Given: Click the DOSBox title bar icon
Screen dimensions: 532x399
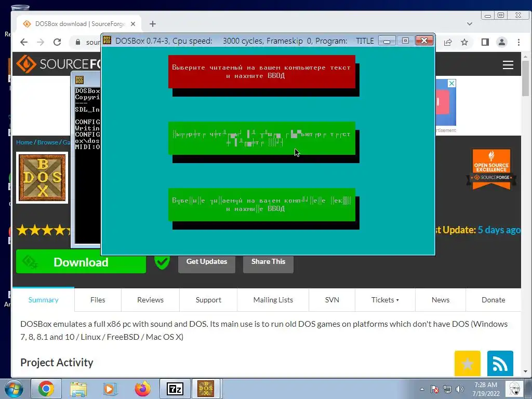Looking at the screenshot, I should click(107, 41).
